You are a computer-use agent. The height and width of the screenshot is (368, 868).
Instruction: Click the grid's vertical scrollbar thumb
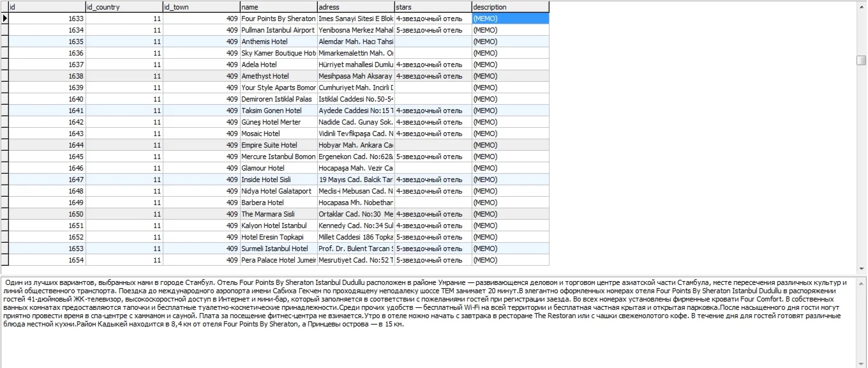tap(862, 60)
